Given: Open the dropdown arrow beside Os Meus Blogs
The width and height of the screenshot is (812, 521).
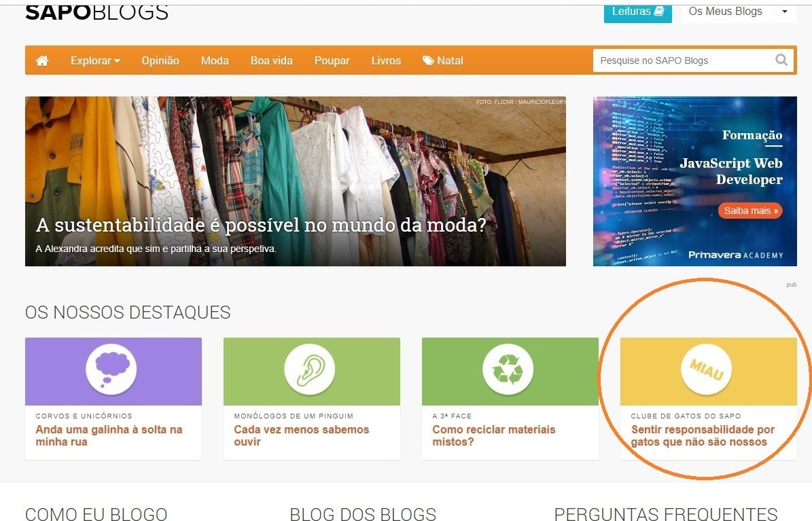Looking at the screenshot, I should (x=785, y=12).
